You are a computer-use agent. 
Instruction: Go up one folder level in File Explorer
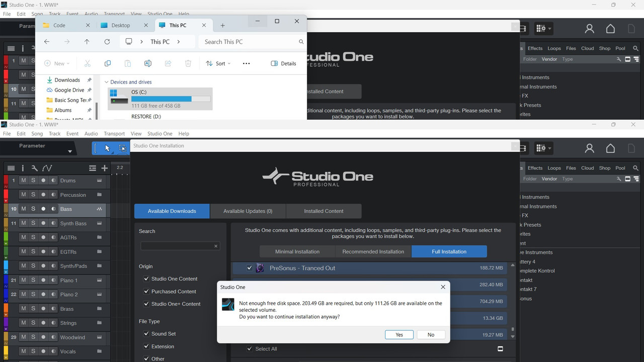(87, 42)
